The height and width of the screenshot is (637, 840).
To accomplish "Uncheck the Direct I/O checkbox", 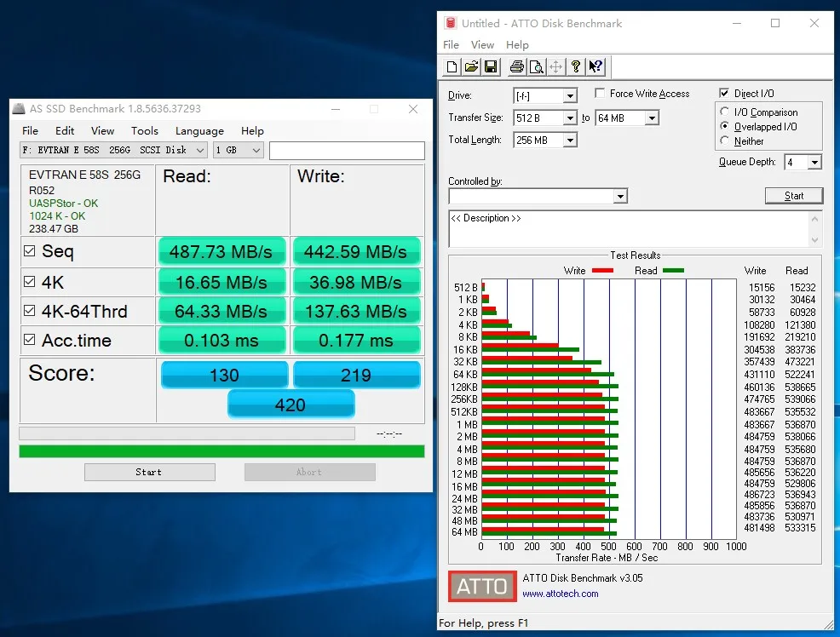I will 724,93.
